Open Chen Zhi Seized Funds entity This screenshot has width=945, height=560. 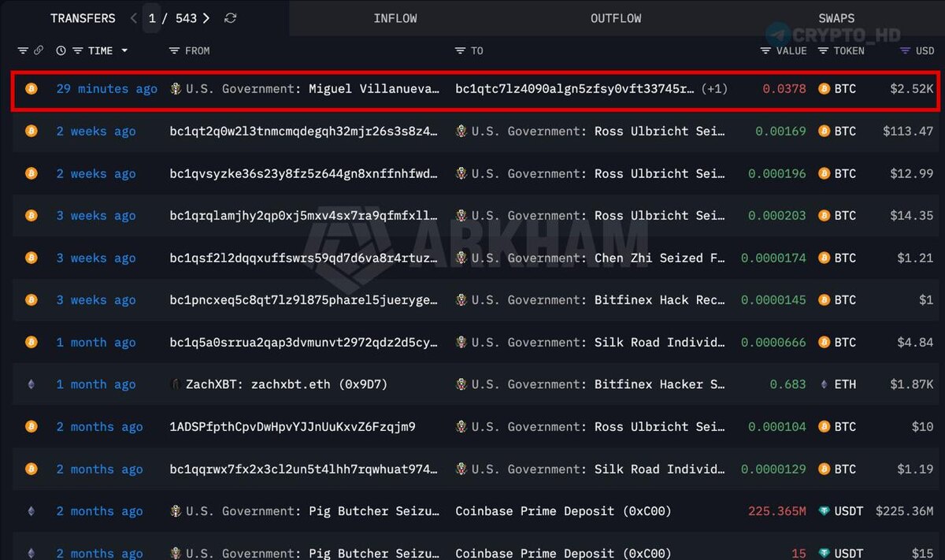click(598, 258)
